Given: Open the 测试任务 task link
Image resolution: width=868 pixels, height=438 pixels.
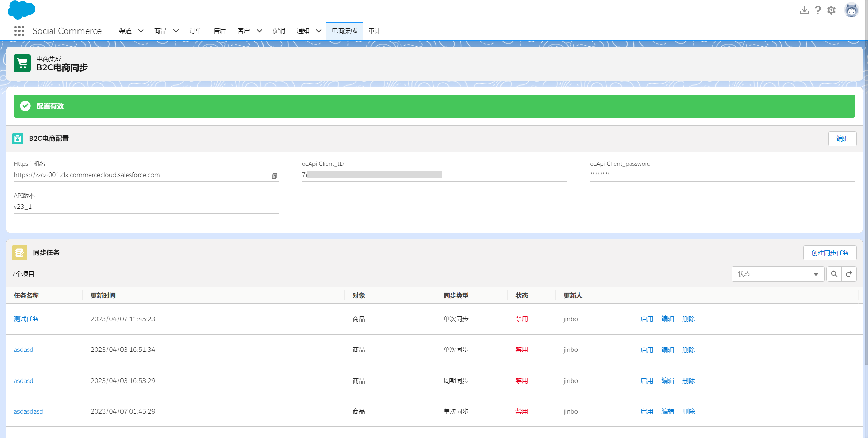Looking at the screenshot, I should pyautogui.click(x=26, y=319).
